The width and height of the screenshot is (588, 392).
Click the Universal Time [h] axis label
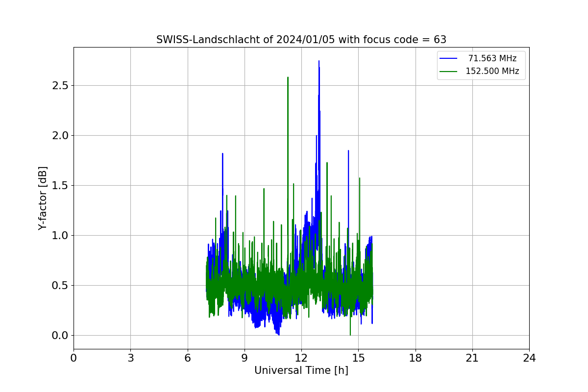coord(301,370)
